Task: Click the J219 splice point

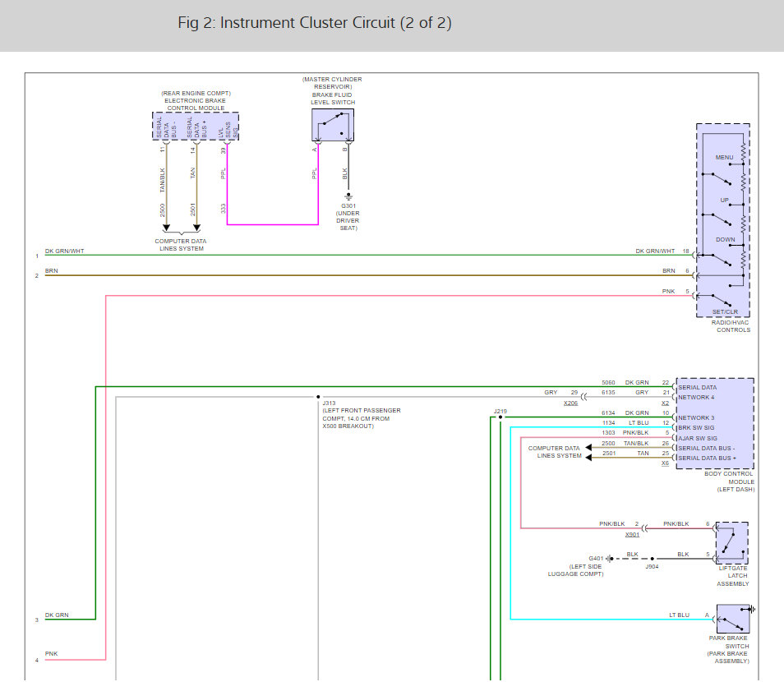Action: pyautogui.click(x=500, y=417)
